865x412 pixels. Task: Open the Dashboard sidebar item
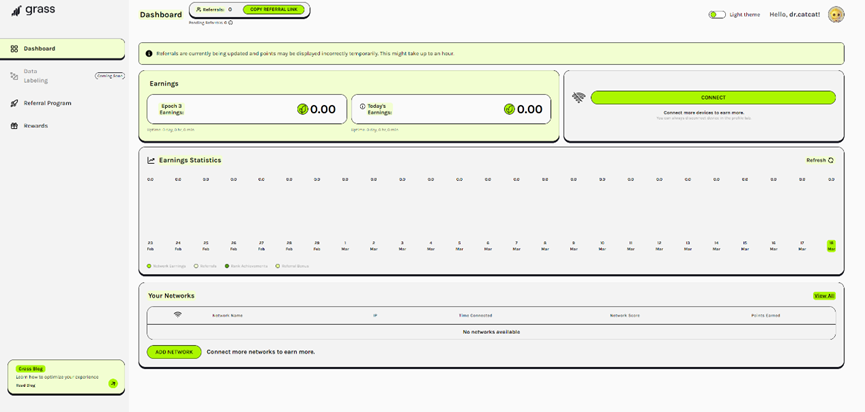point(40,48)
